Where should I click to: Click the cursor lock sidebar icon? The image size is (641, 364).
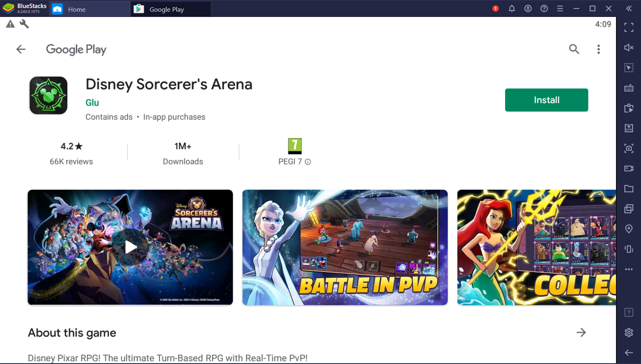629,68
